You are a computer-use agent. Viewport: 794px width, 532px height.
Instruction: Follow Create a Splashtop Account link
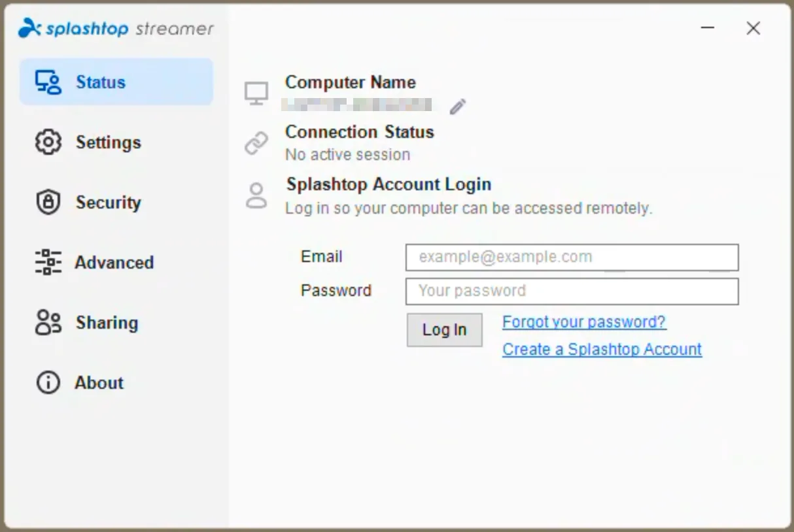602,349
